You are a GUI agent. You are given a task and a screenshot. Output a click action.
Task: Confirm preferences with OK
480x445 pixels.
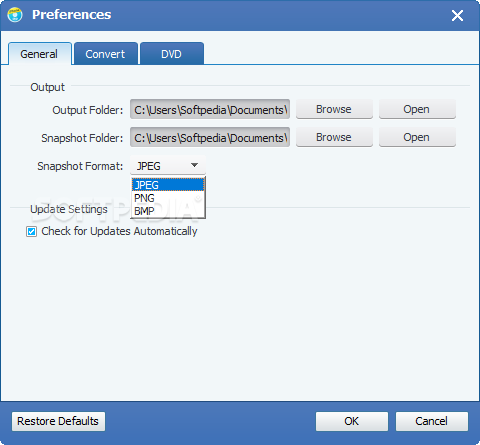pyautogui.click(x=352, y=421)
